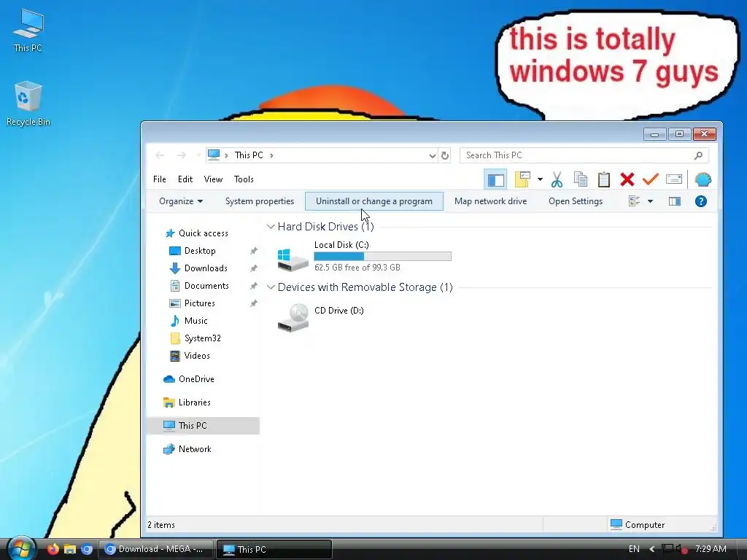Select Quick access in the sidebar
The image size is (747, 560).
203,233
